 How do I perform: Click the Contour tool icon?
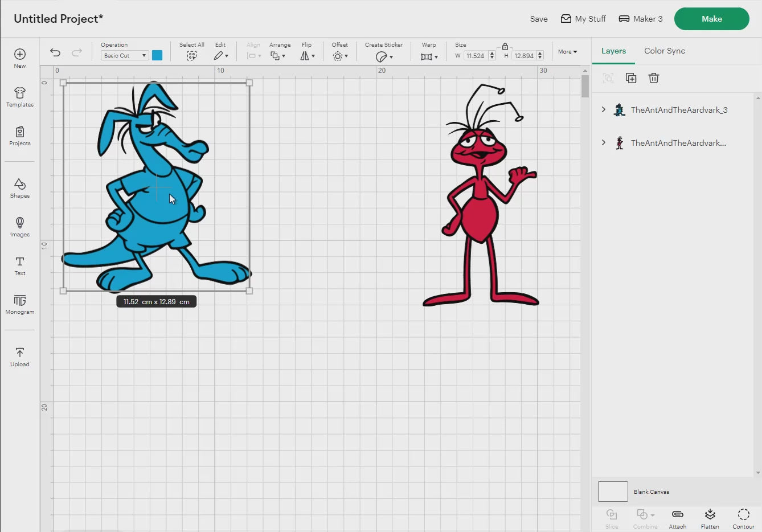(743, 514)
